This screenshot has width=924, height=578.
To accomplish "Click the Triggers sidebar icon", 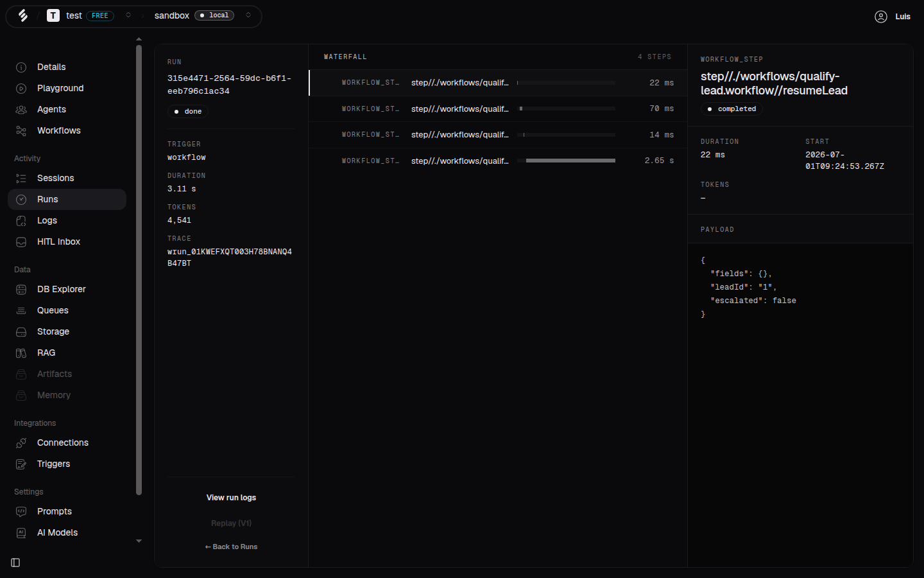I will point(21,464).
